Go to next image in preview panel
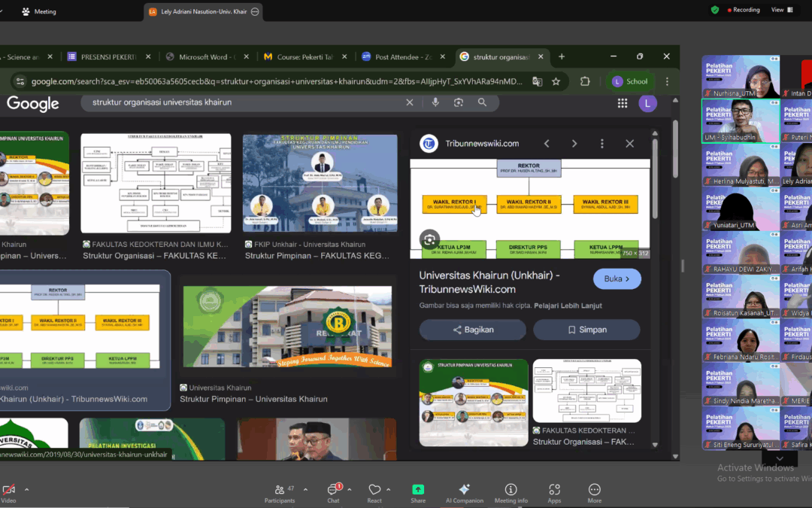This screenshot has height=508, width=812. (x=574, y=144)
